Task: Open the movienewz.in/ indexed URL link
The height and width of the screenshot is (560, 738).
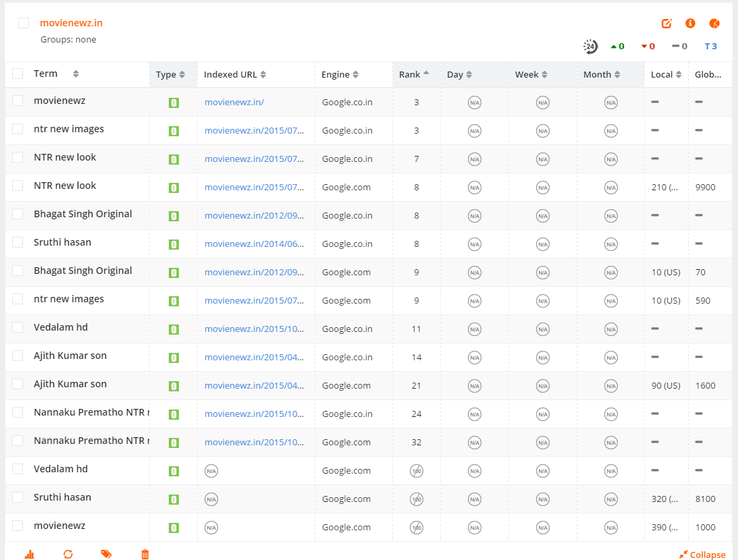Action: [234, 103]
